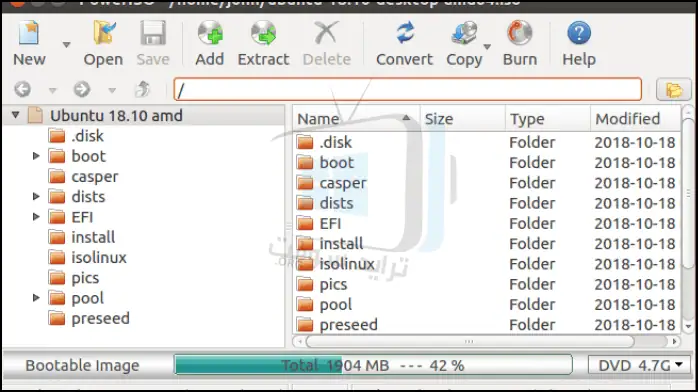Sort by the Modified column header
Viewport: 698px width, 392px height.
636,119
